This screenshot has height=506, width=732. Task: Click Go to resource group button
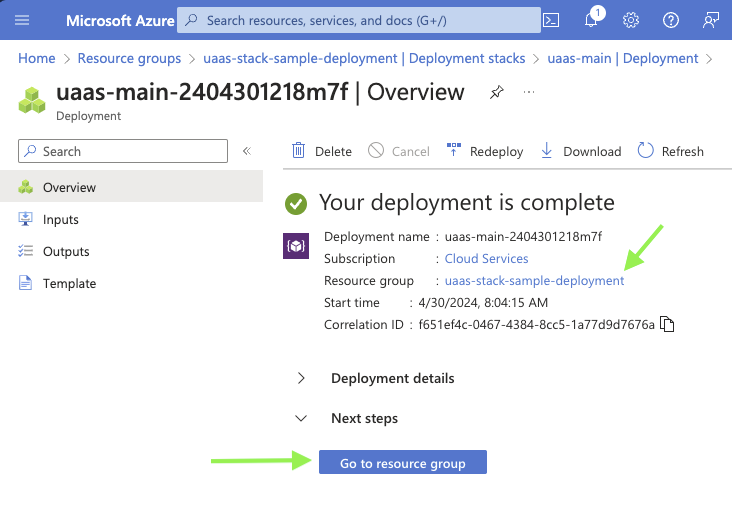coord(403,462)
